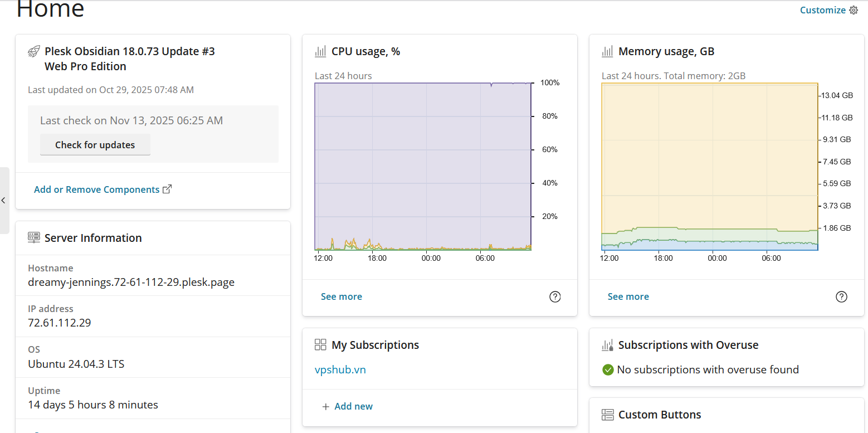Image resolution: width=868 pixels, height=433 pixels.
Task: Open the Customize link
Action: click(x=823, y=10)
